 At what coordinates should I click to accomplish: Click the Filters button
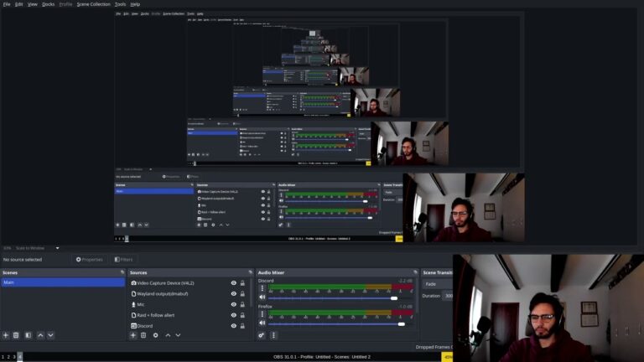(x=123, y=260)
